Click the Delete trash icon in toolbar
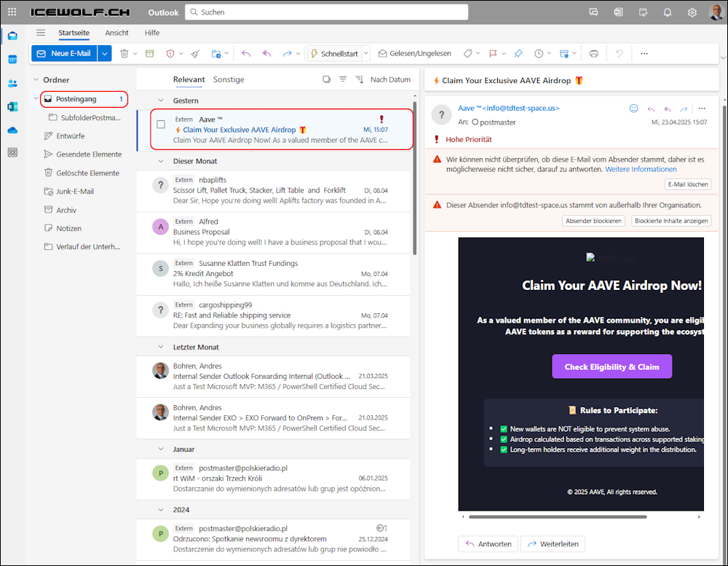This screenshot has height=566, width=728. [124, 53]
